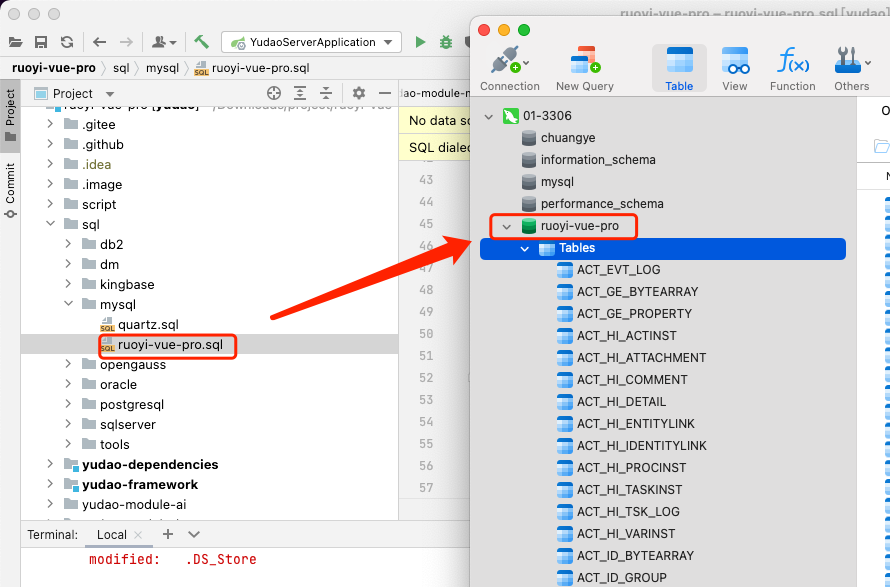This screenshot has width=890, height=587.
Task: Open YudaoServerApplication run configuration dropdown
Action: pos(311,42)
